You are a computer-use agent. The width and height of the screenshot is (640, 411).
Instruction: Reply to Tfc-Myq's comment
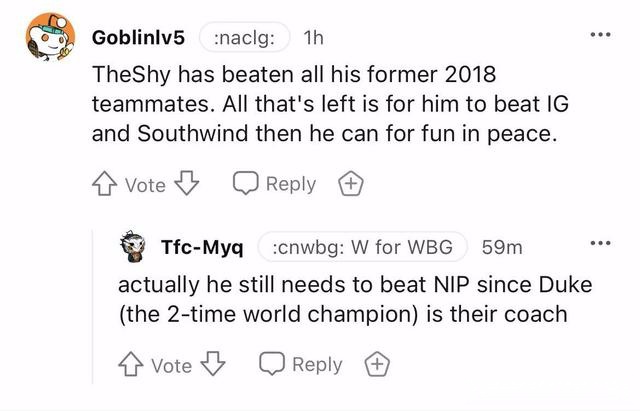[x=300, y=365]
